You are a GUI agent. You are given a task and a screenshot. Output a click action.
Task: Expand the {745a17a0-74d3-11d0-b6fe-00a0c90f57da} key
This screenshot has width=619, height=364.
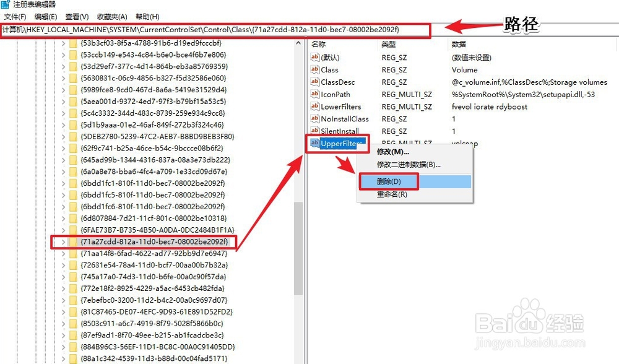click(x=64, y=277)
